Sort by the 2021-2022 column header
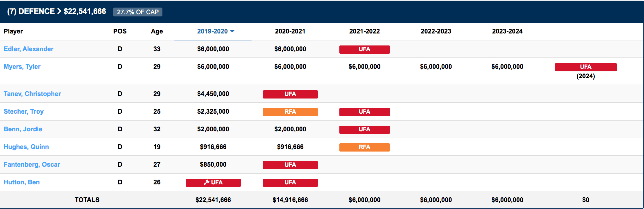Screen dimensions: 644x209 tap(364, 31)
